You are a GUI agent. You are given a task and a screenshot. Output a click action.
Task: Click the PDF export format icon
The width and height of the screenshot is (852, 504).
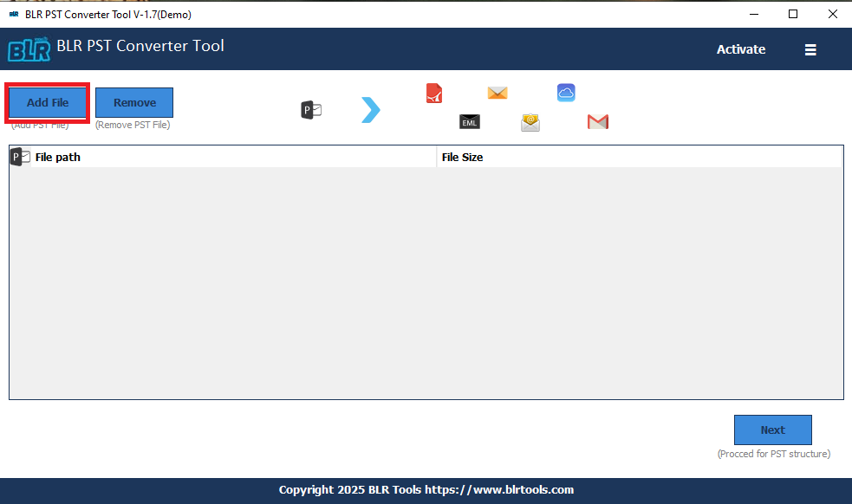(433, 93)
